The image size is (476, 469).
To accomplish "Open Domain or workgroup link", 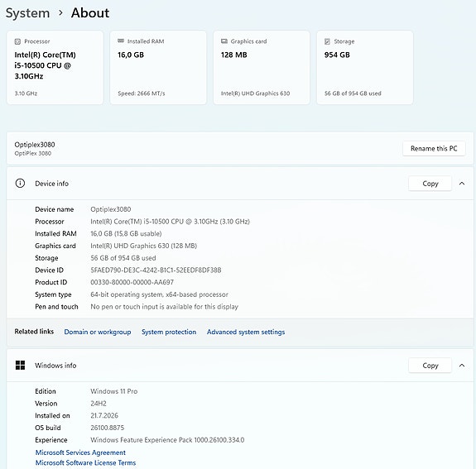I will (x=98, y=332).
